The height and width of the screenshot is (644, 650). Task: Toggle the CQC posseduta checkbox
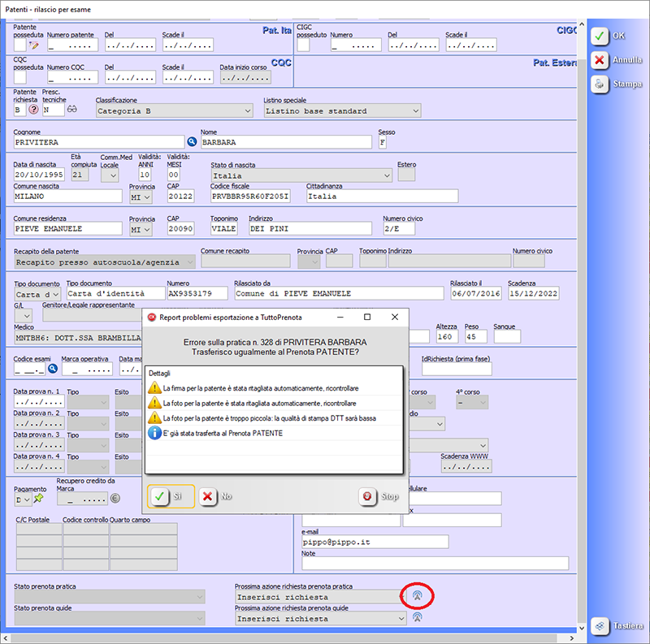(19, 77)
